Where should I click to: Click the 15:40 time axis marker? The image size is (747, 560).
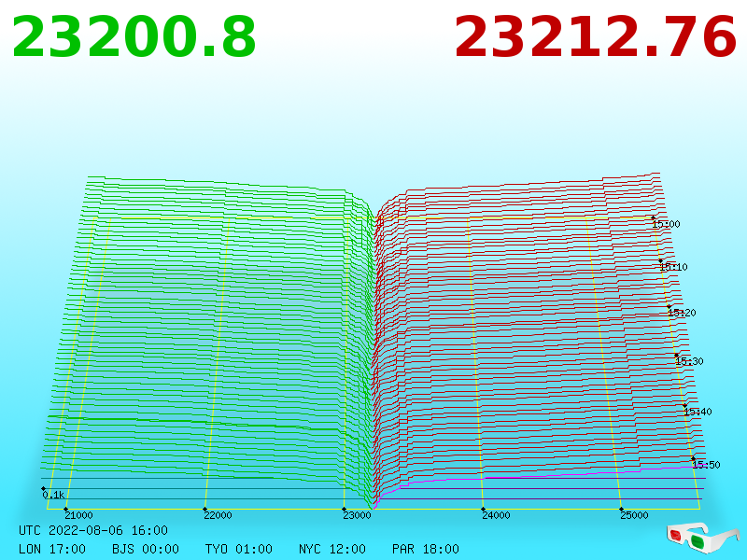point(698,412)
